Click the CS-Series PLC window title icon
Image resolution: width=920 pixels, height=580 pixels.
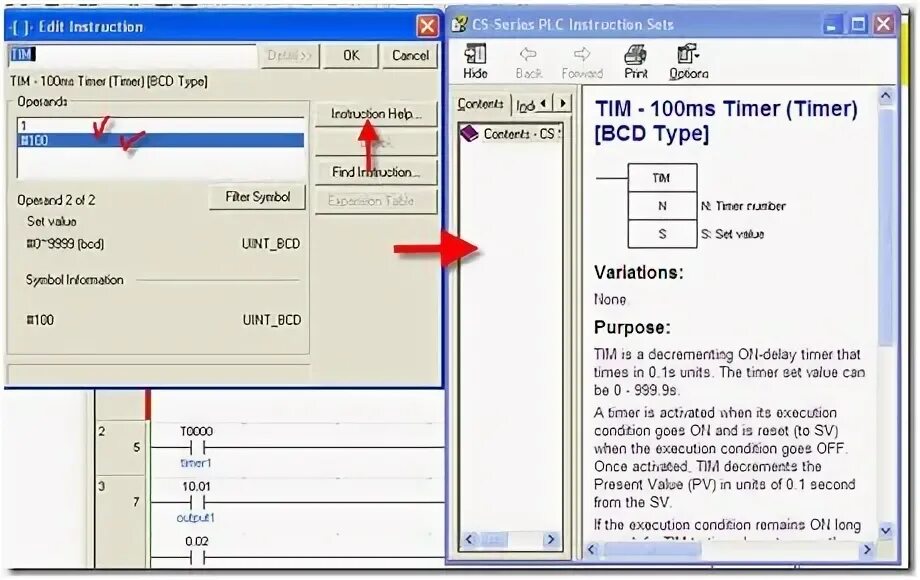[460, 25]
